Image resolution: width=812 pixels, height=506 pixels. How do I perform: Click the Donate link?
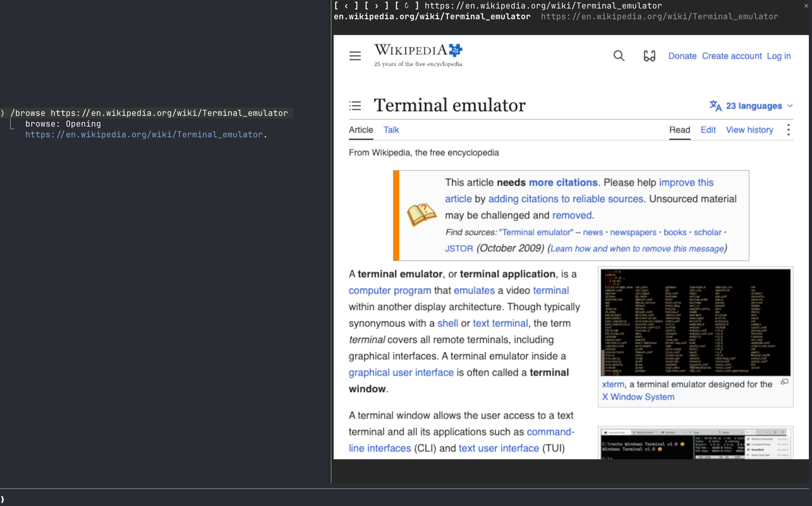[x=682, y=56]
